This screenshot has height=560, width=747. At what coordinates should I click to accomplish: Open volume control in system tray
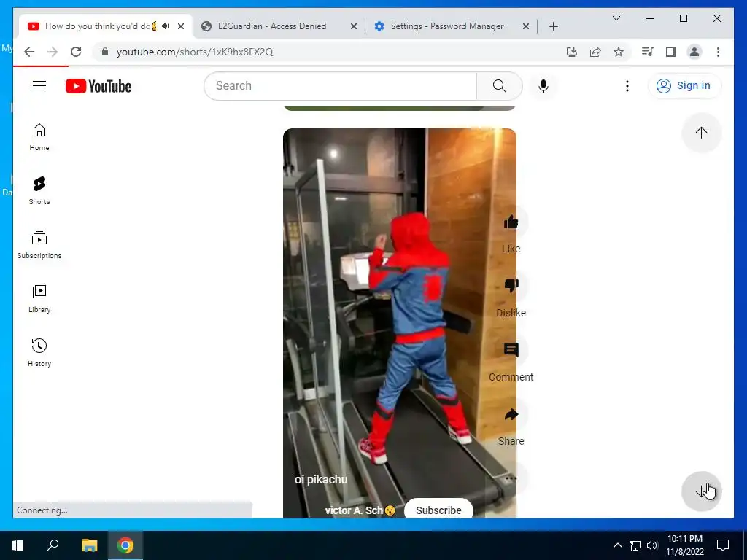pos(652,545)
